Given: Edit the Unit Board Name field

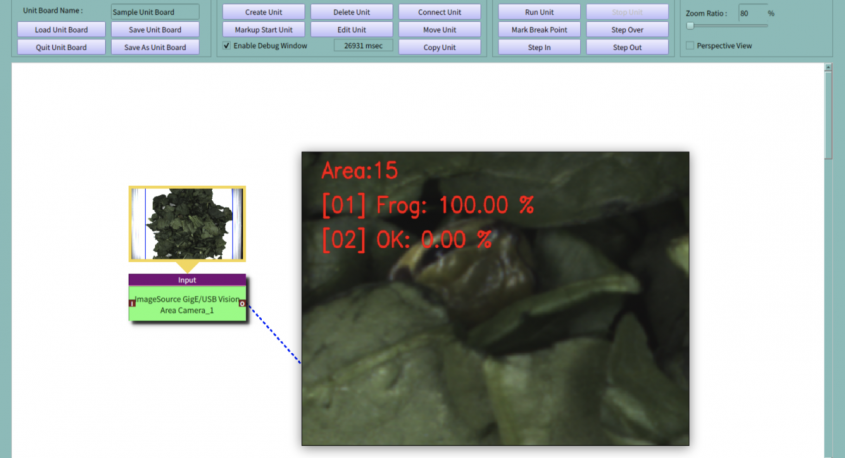Looking at the screenshot, I should 154,12.
